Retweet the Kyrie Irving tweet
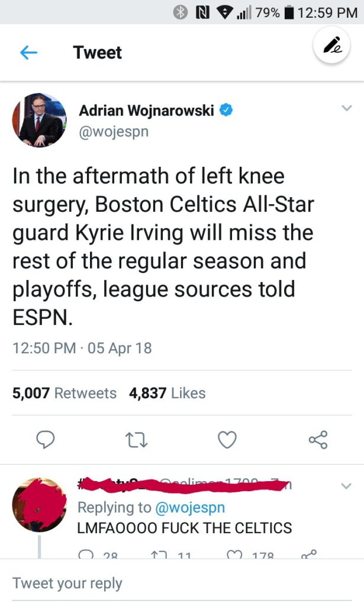Viewport: 364px width, 606px height. [x=137, y=440]
